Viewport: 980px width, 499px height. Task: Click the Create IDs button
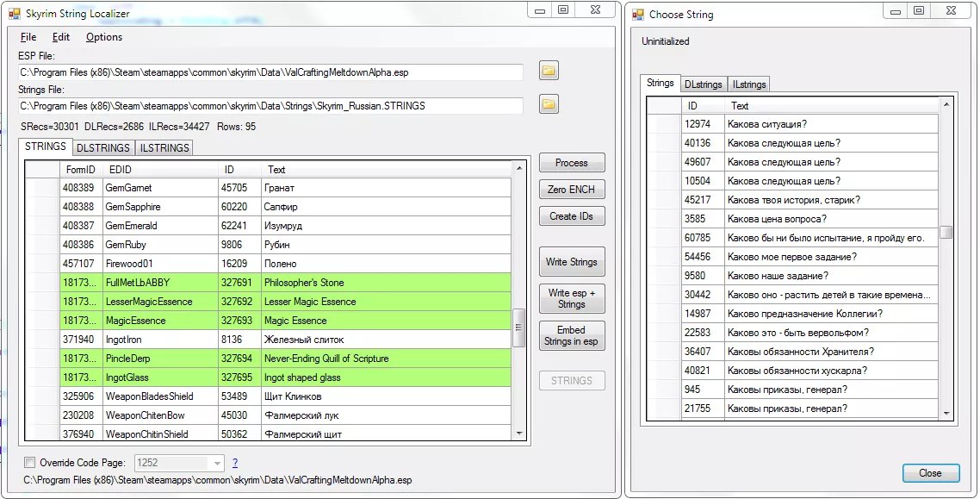pos(572,216)
